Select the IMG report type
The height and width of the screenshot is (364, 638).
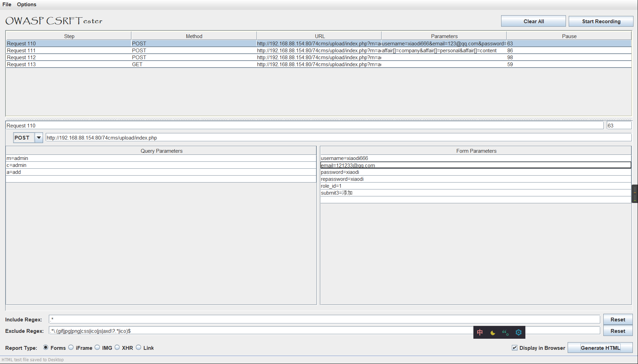coord(97,347)
